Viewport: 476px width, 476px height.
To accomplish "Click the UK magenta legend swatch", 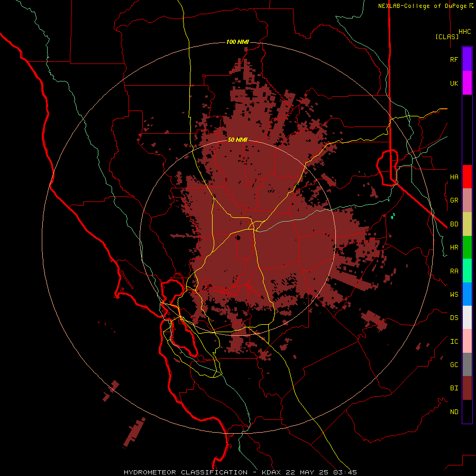I will [x=467, y=83].
